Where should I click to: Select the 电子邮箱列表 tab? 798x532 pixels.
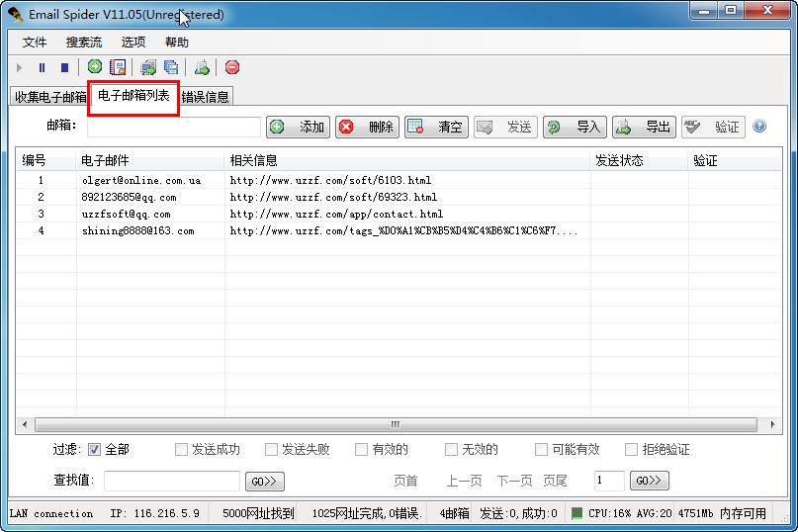pyautogui.click(x=133, y=96)
